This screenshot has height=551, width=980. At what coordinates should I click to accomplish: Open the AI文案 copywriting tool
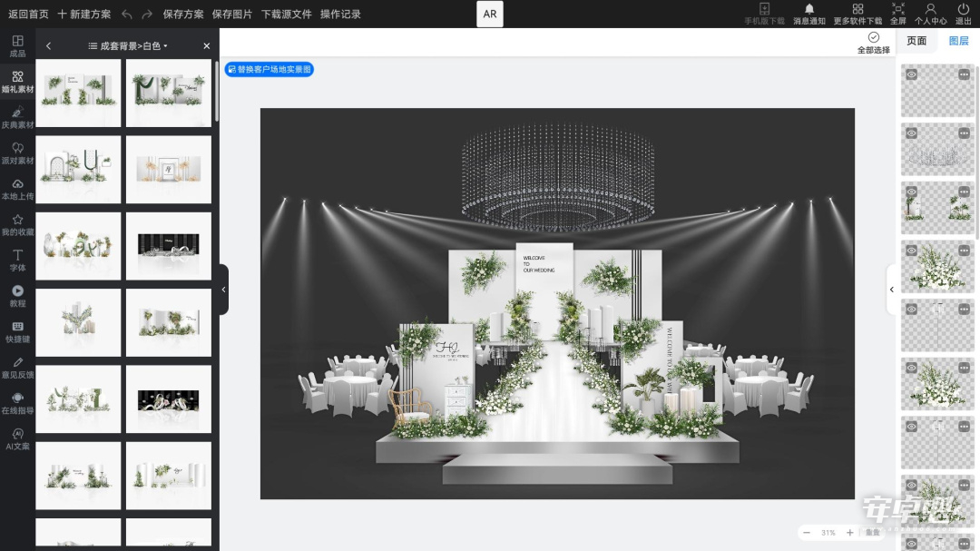click(x=17, y=439)
